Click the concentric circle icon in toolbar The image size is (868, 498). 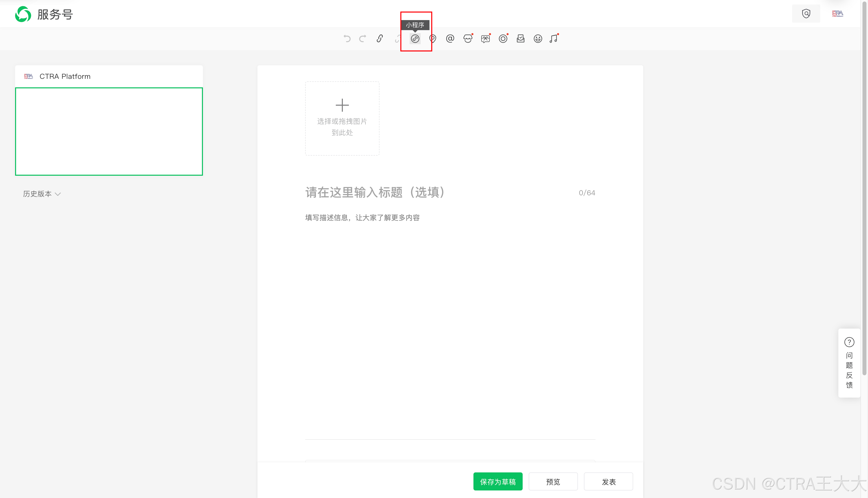click(503, 39)
